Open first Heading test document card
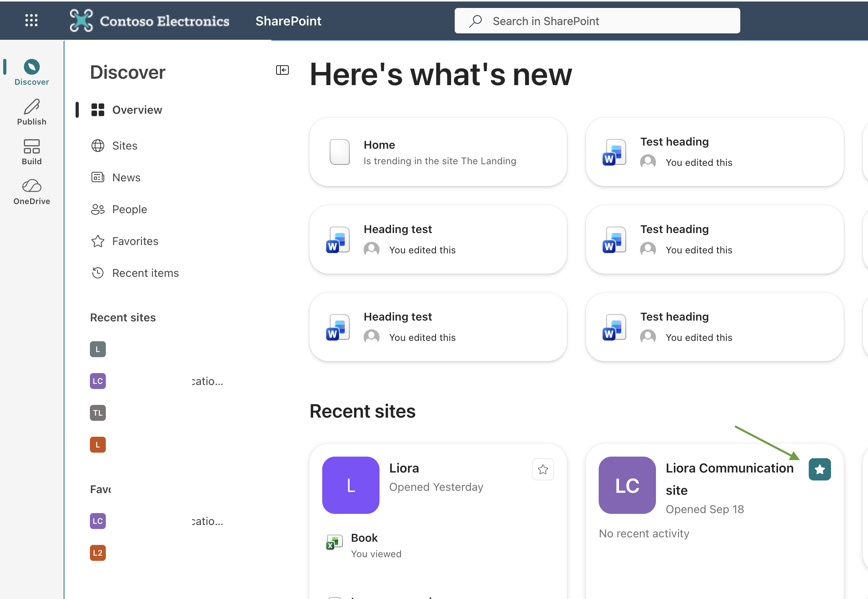 [x=438, y=239]
